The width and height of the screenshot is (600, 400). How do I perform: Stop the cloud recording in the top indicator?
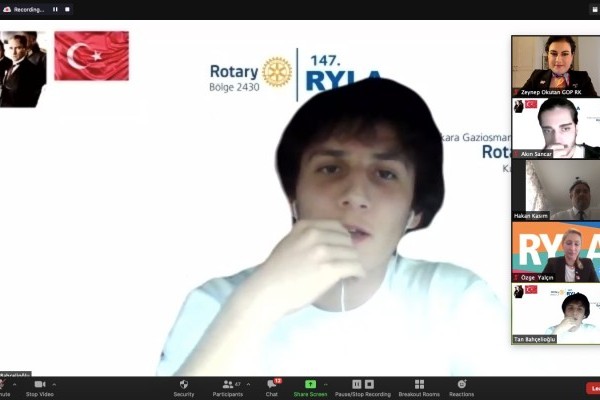click(67, 9)
